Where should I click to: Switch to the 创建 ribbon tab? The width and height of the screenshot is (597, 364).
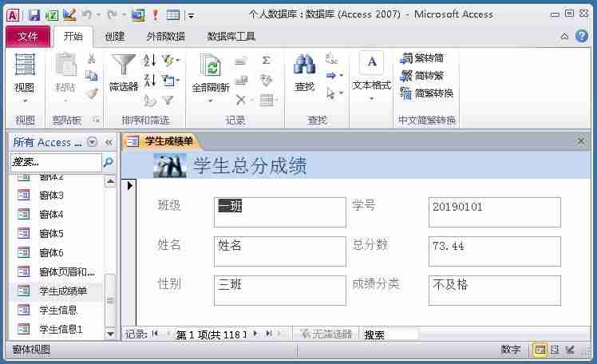point(115,37)
